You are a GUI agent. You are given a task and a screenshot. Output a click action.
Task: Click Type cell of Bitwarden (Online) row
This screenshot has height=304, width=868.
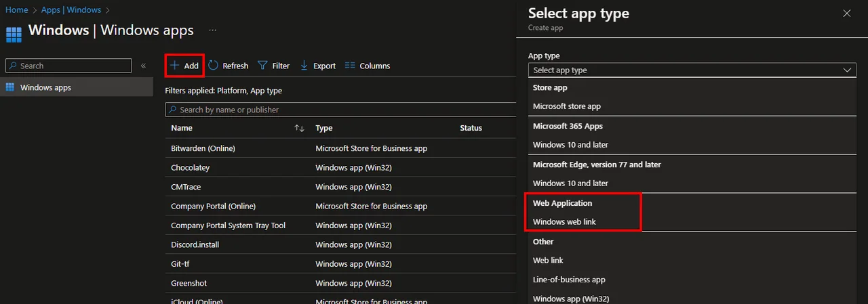coord(372,148)
